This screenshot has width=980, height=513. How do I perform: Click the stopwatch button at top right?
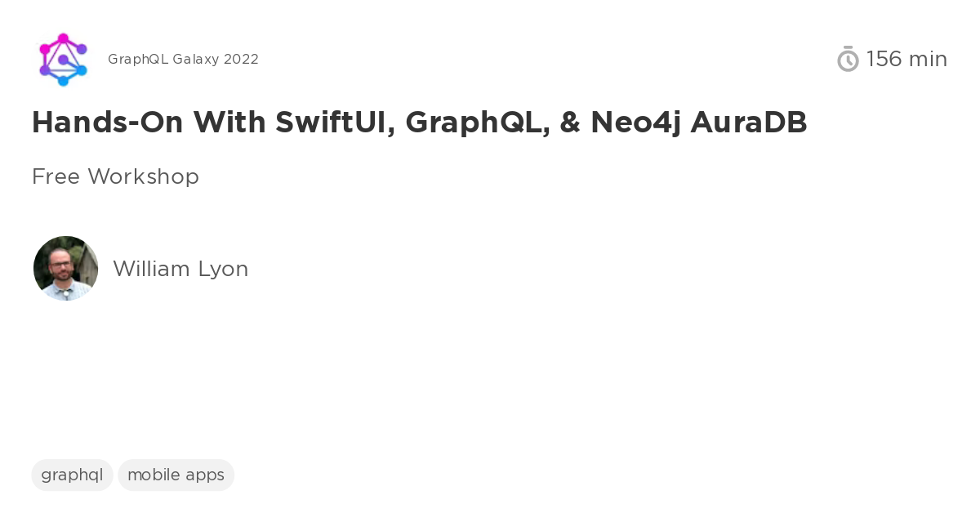[848, 59]
